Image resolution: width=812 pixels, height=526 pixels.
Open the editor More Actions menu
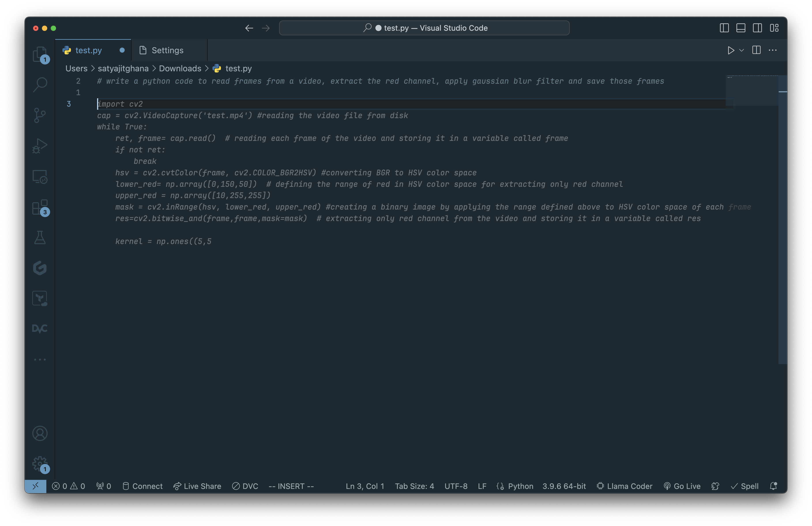773,50
